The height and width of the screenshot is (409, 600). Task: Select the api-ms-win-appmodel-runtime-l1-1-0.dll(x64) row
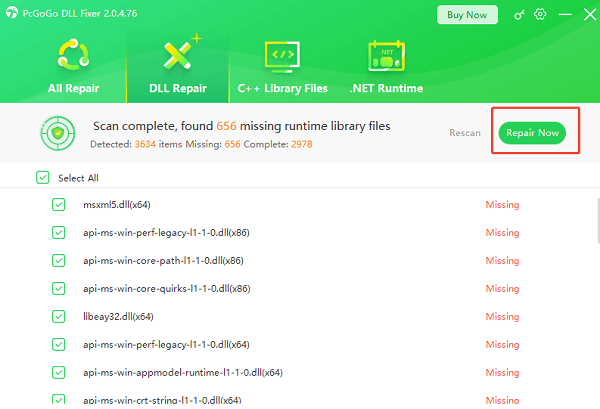(x=183, y=372)
